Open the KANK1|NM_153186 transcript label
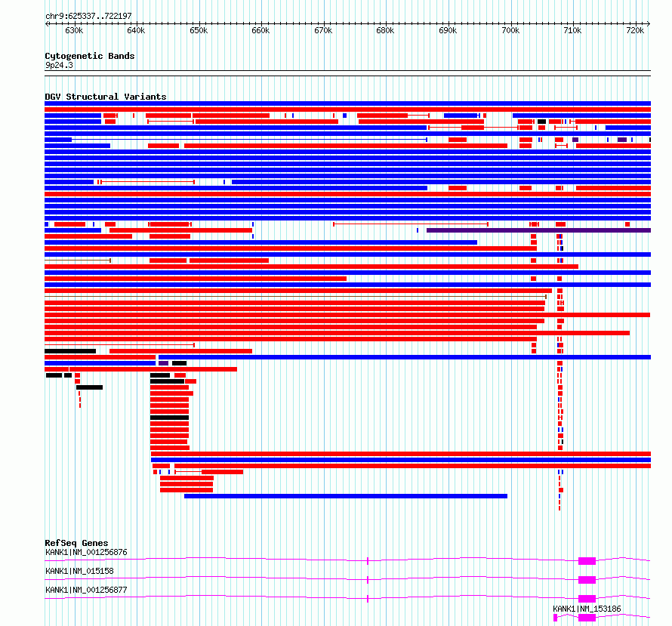 (587, 609)
